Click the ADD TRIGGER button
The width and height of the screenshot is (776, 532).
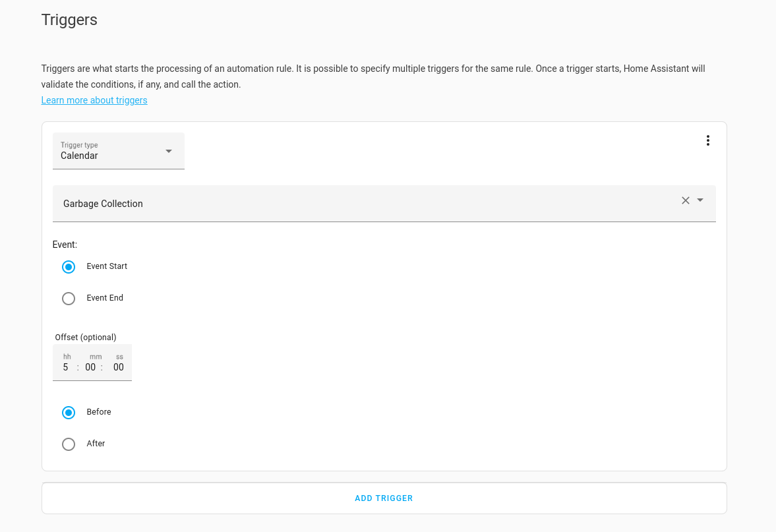tap(384, 498)
